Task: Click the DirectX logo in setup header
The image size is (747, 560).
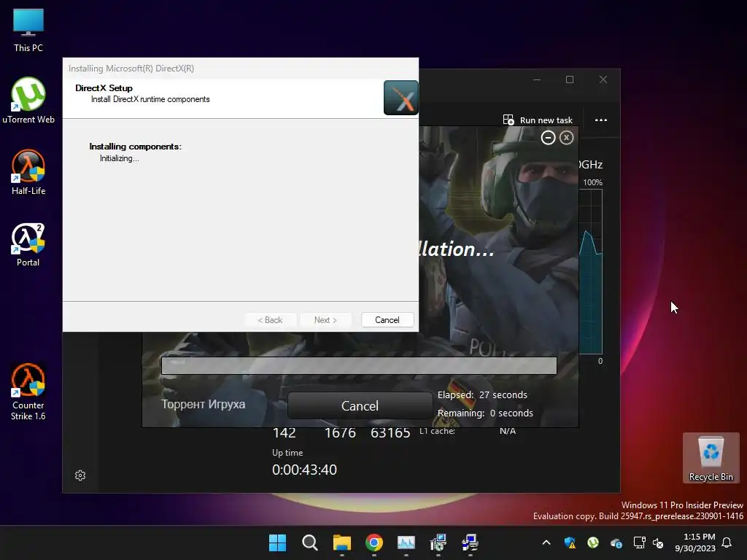Action: click(x=400, y=98)
